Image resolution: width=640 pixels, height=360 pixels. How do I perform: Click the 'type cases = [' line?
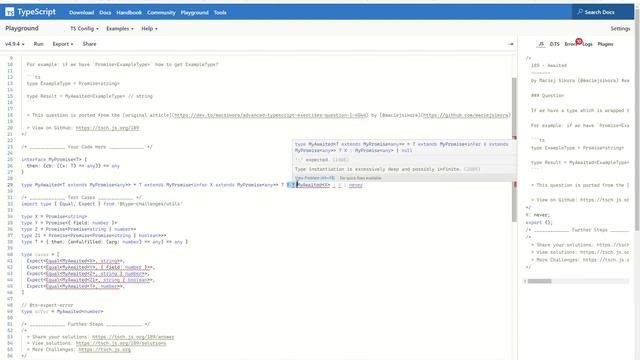(x=40, y=254)
